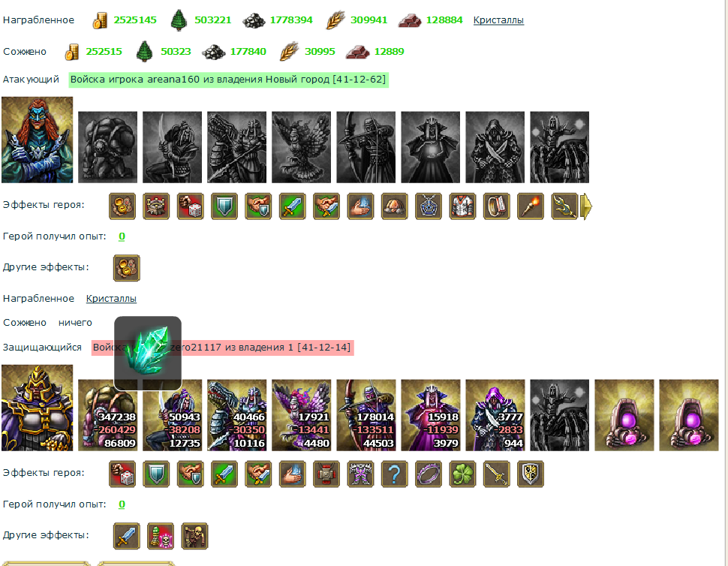728x566 pixels.
Task: Click the green potion with skull effect icon
Action: click(x=161, y=536)
